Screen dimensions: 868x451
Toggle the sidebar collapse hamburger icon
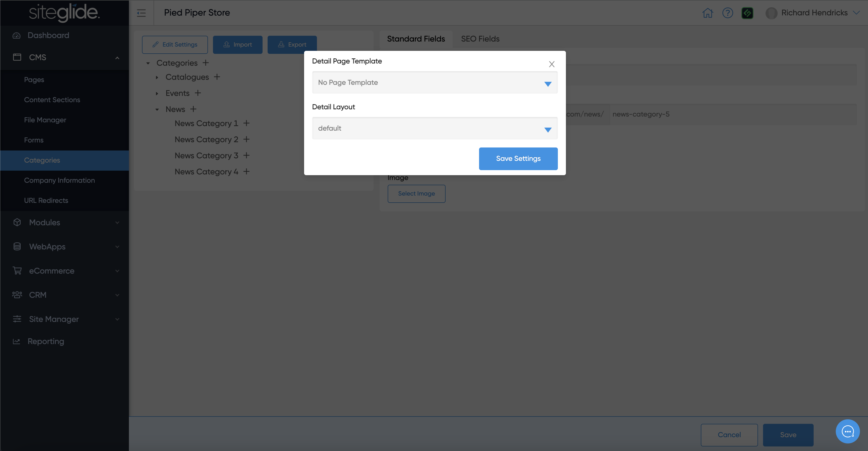click(x=141, y=13)
